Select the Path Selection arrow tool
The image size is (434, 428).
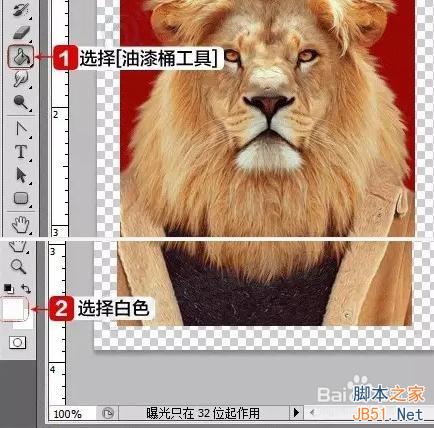21,175
